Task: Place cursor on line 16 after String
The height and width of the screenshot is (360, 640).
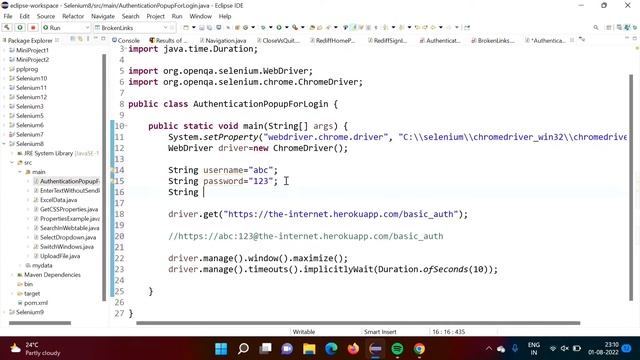Action: click(203, 192)
